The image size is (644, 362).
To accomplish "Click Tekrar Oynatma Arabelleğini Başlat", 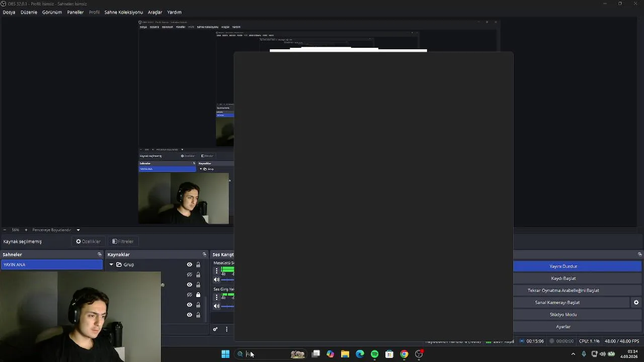I will point(578,291).
